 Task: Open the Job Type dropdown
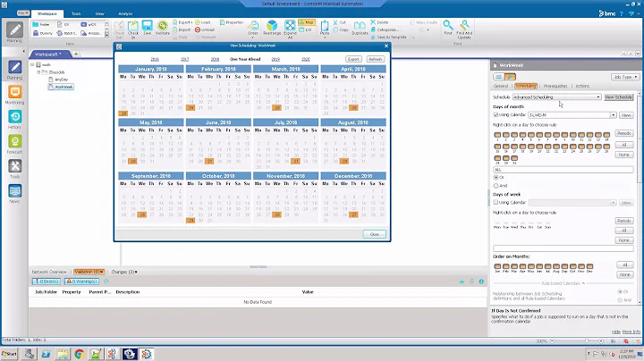coord(624,77)
